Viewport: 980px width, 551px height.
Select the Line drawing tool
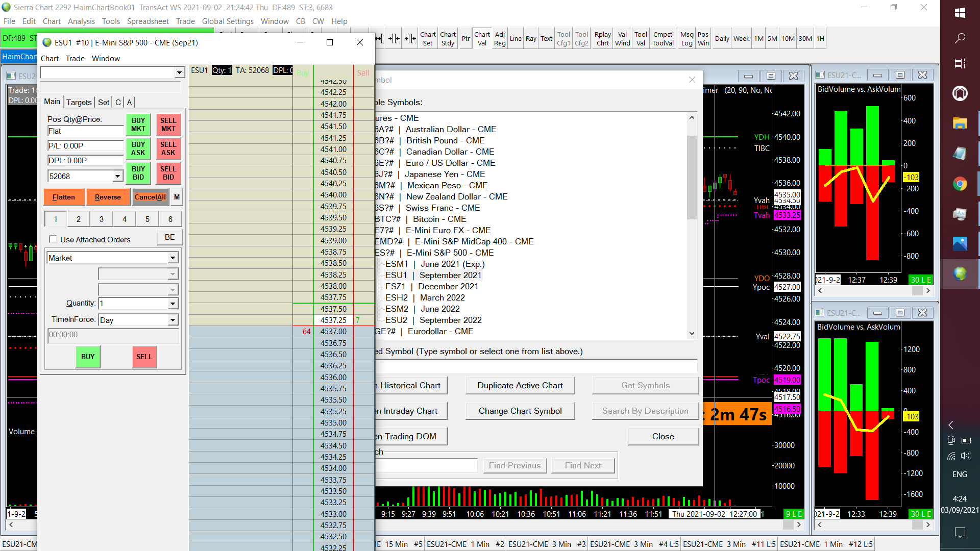[x=516, y=39]
